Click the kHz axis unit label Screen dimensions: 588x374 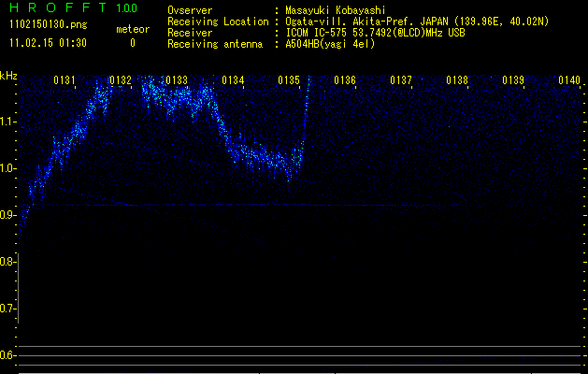8,76
